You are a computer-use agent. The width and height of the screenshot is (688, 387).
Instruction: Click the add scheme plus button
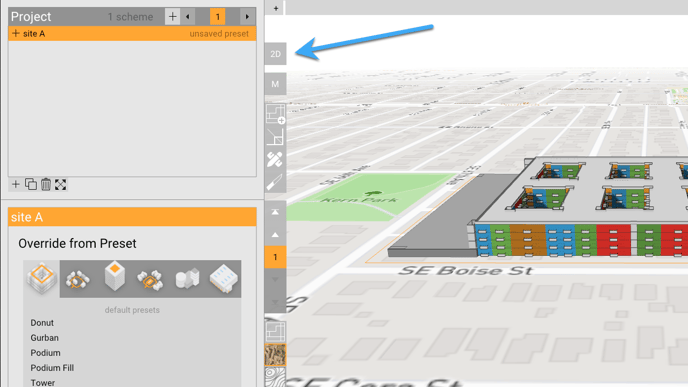point(172,17)
